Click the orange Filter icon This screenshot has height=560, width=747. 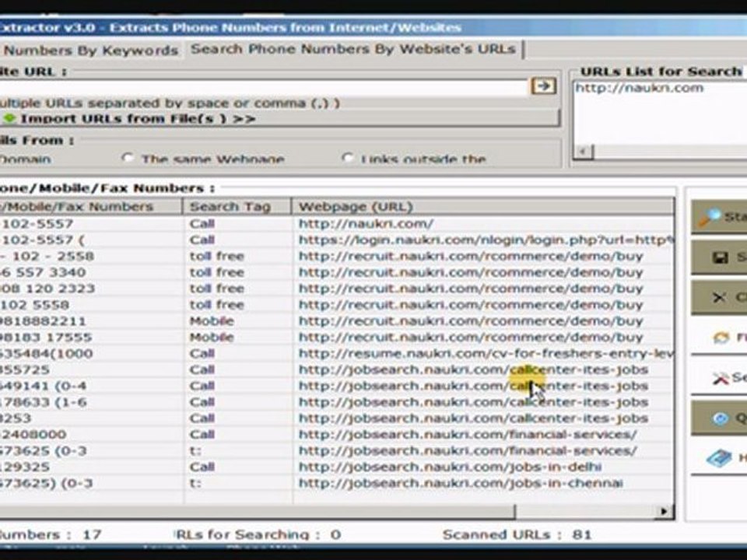[721, 338]
